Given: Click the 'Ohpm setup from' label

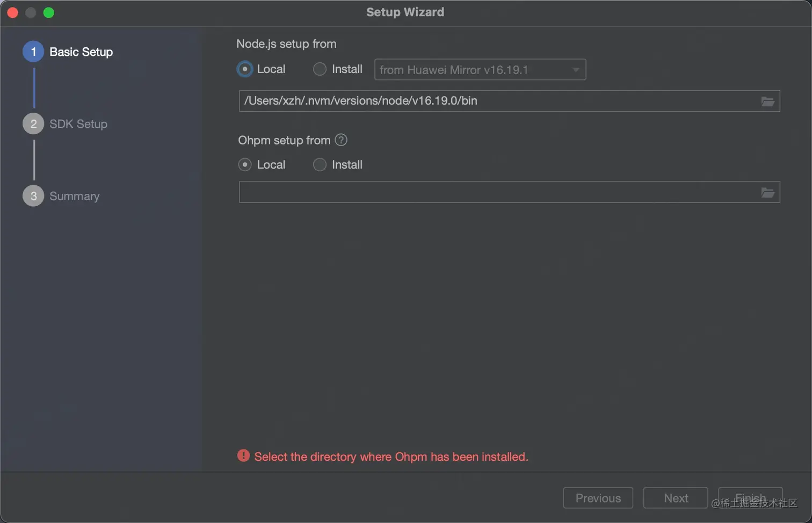Looking at the screenshot, I should pyautogui.click(x=284, y=140).
